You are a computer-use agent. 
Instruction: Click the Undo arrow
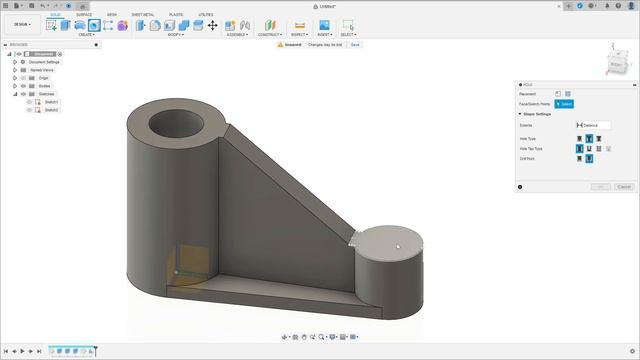pyautogui.click(x=42, y=6)
